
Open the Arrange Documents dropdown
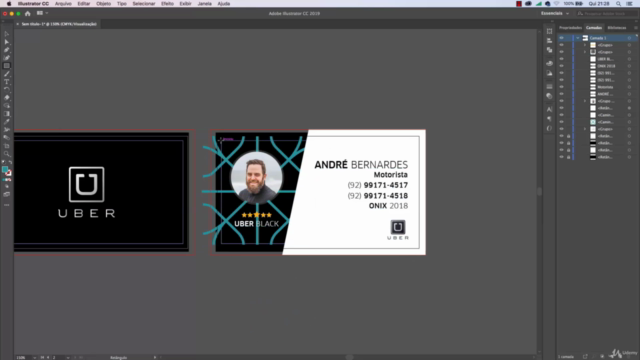[42, 13]
